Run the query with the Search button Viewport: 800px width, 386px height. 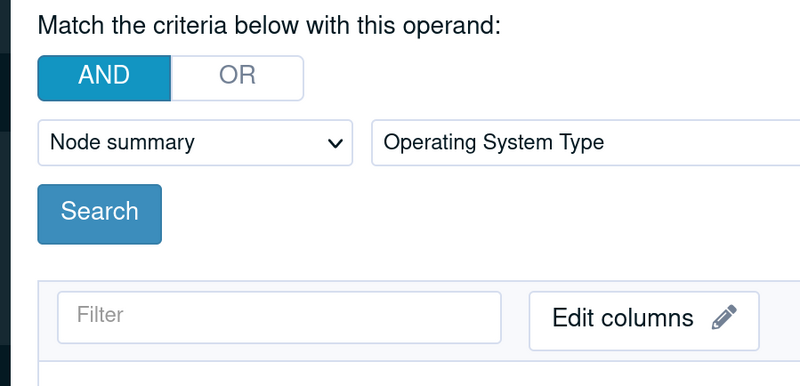(x=99, y=214)
